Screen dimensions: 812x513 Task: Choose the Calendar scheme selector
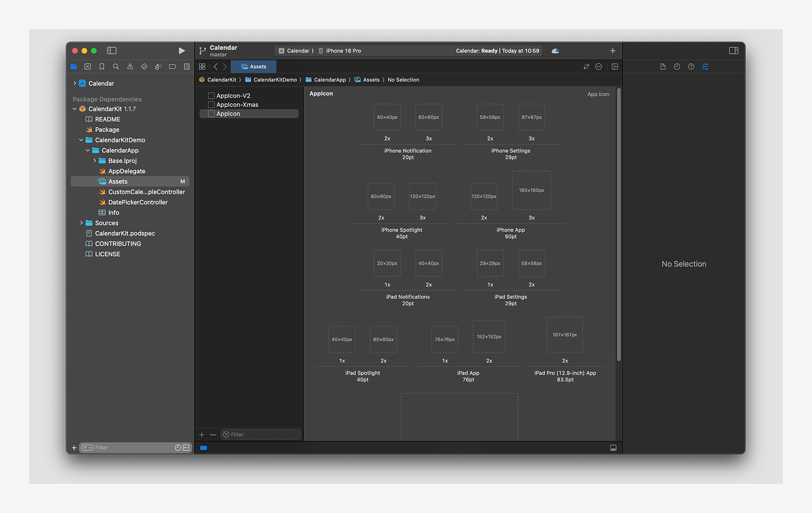tap(296, 51)
